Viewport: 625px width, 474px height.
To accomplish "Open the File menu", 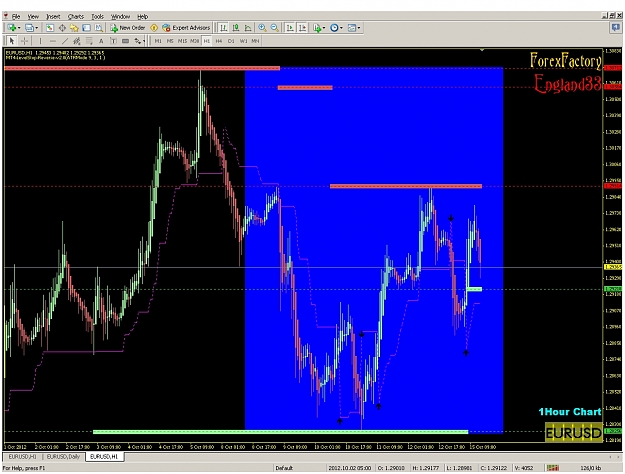I will (16, 16).
